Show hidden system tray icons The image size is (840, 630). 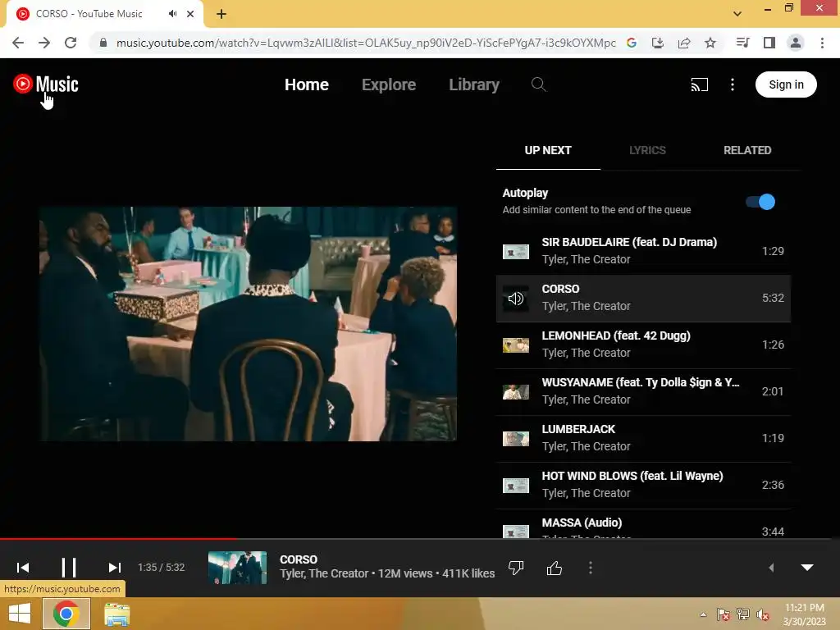click(x=703, y=614)
